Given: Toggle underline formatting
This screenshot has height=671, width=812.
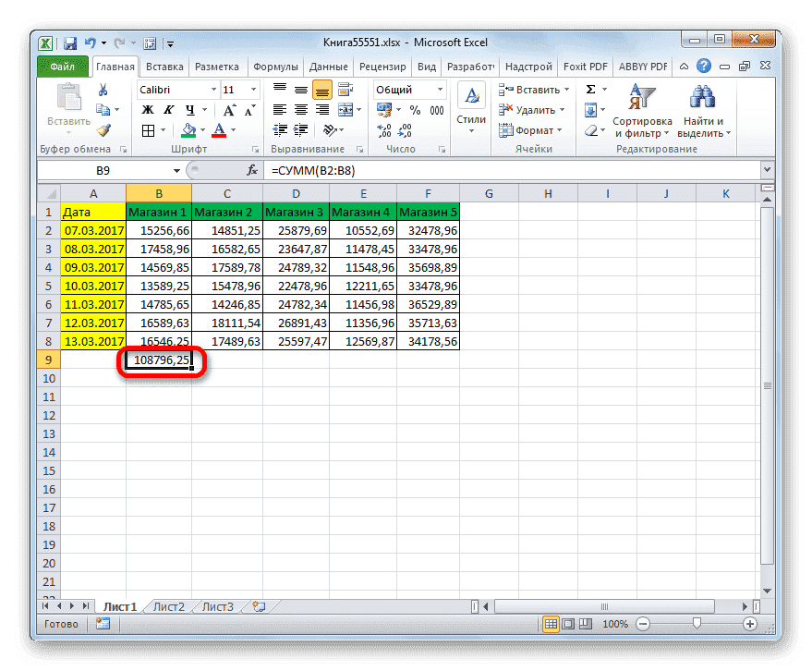Looking at the screenshot, I should coord(188,110).
